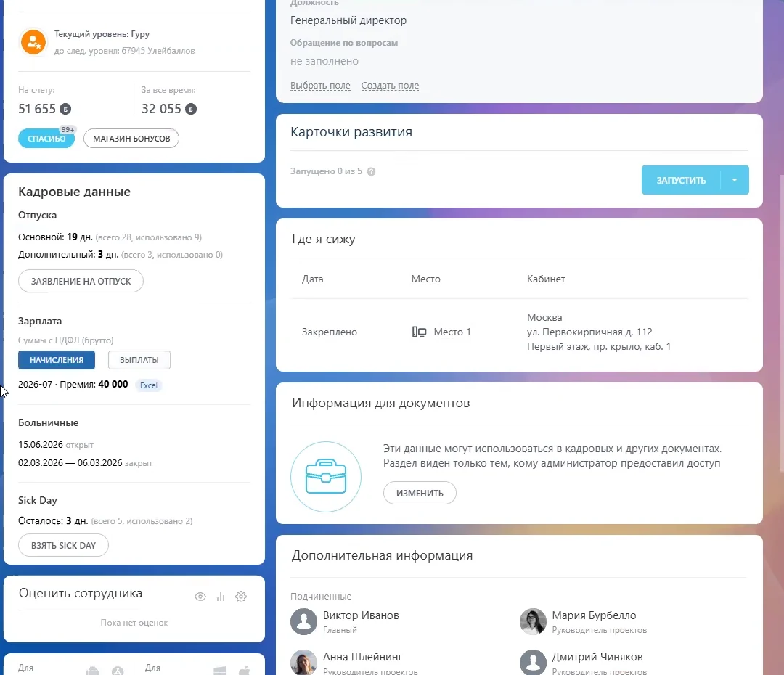Download the 'Excel' salary export
This screenshot has width=784, height=675.
[149, 385]
